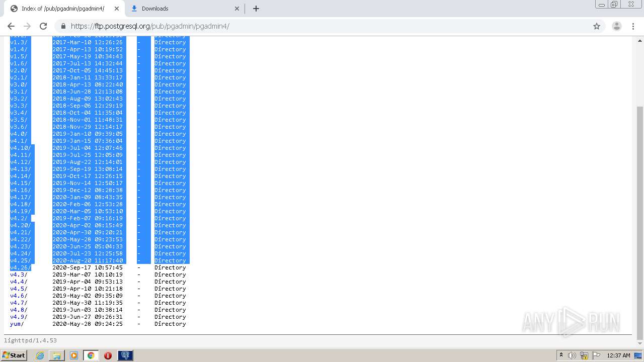Open the v3.0/ directory link

pyautogui.click(x=19, y=84)
